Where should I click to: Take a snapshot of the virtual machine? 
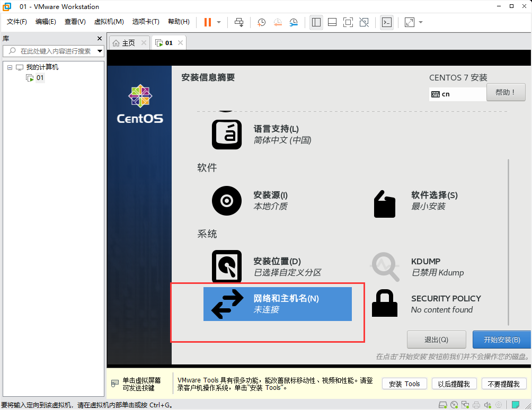(x=261, y=22)
